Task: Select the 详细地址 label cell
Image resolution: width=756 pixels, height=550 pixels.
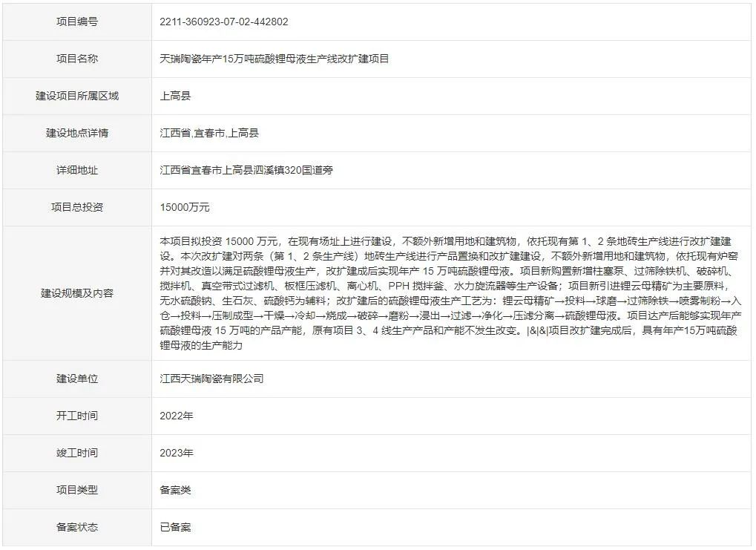Action: [x=77, y=170]
